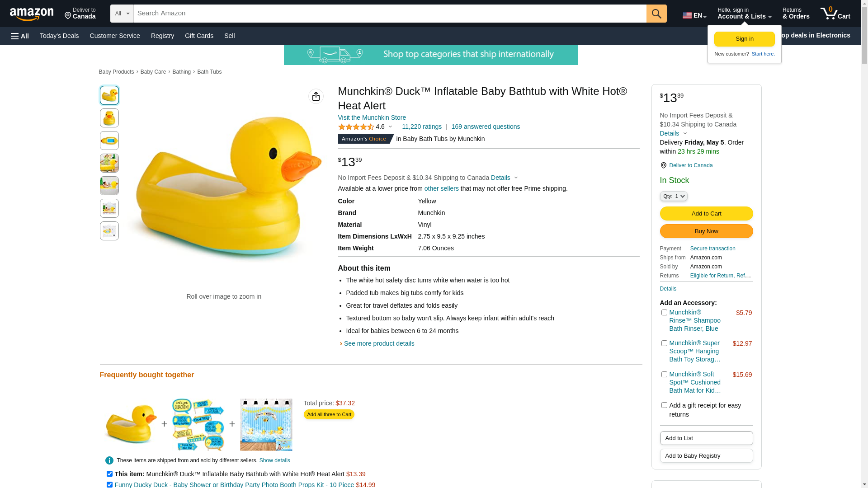
Task: Check the Shampoo Bath Rinser accessory box
Action: (664, 313)
